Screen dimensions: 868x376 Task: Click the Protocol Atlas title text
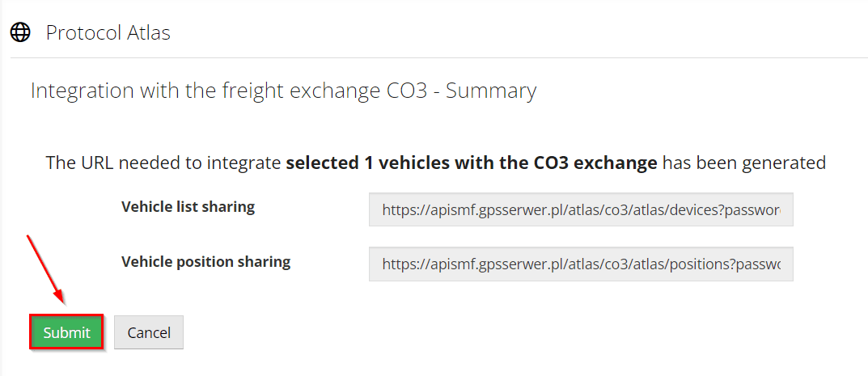108,32
